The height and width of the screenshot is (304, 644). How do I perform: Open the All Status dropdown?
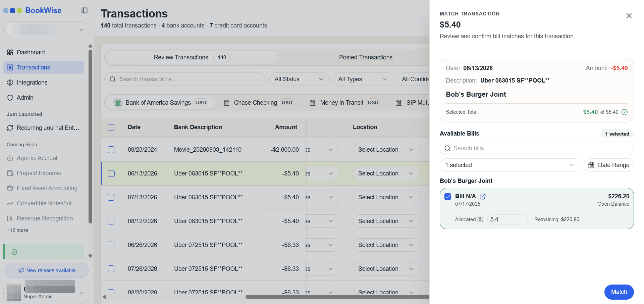[299, 79]
